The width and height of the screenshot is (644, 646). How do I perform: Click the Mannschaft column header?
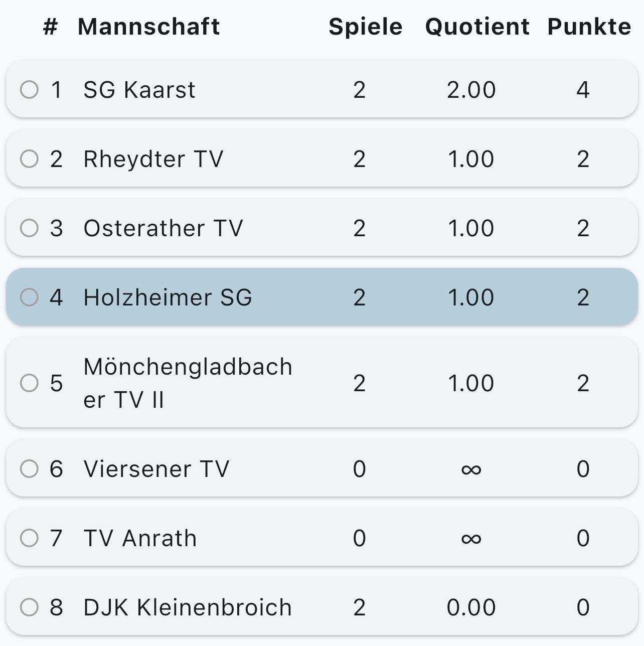click(x=148, y=27)
